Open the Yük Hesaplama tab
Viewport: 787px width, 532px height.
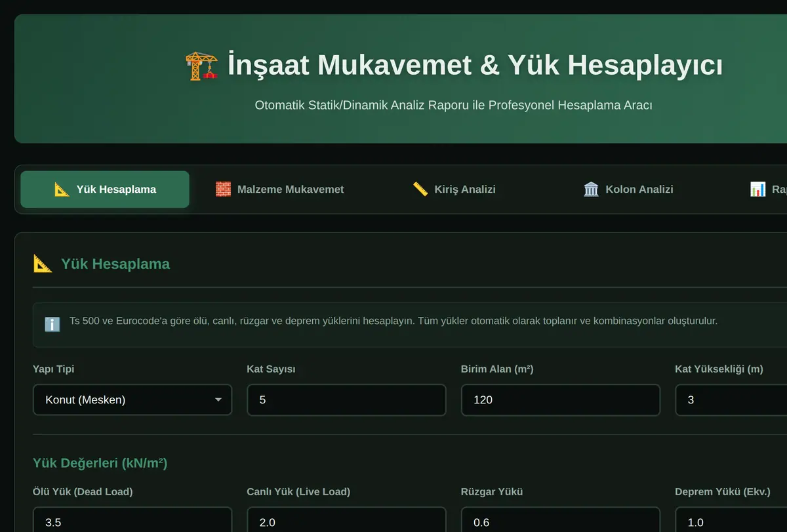click(105, 190)
